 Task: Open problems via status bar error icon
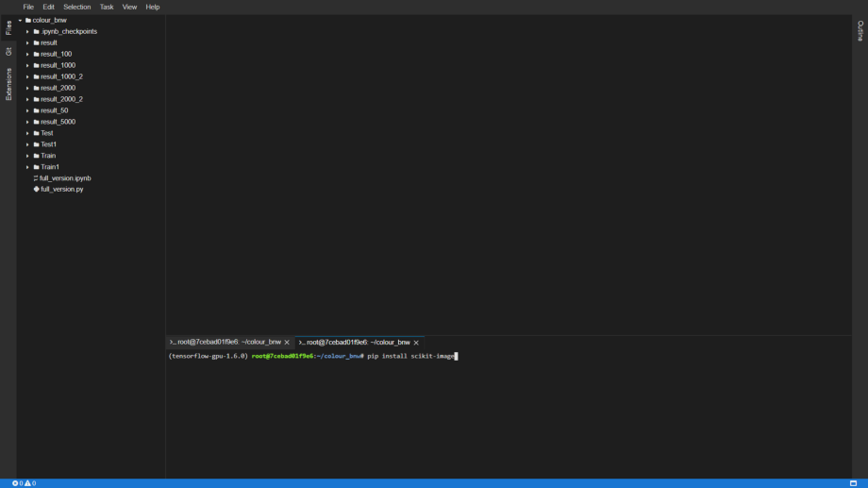click(x=15, y=483)
